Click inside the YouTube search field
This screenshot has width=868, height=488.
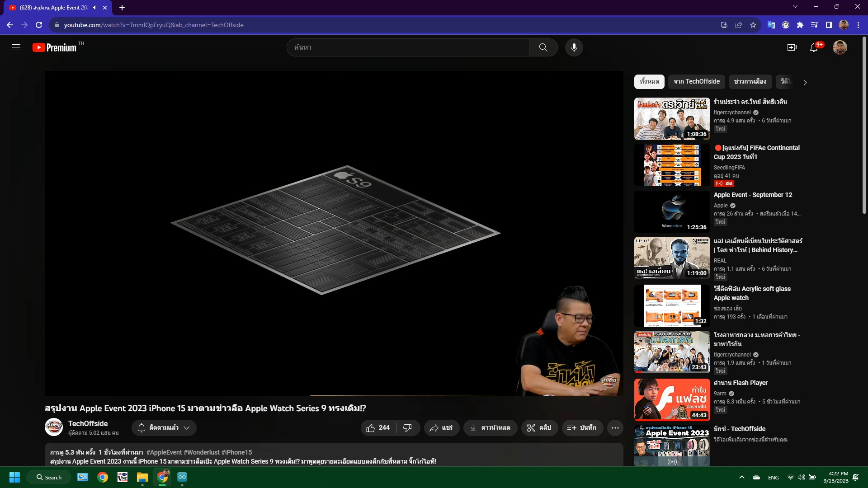coord(408,47)
